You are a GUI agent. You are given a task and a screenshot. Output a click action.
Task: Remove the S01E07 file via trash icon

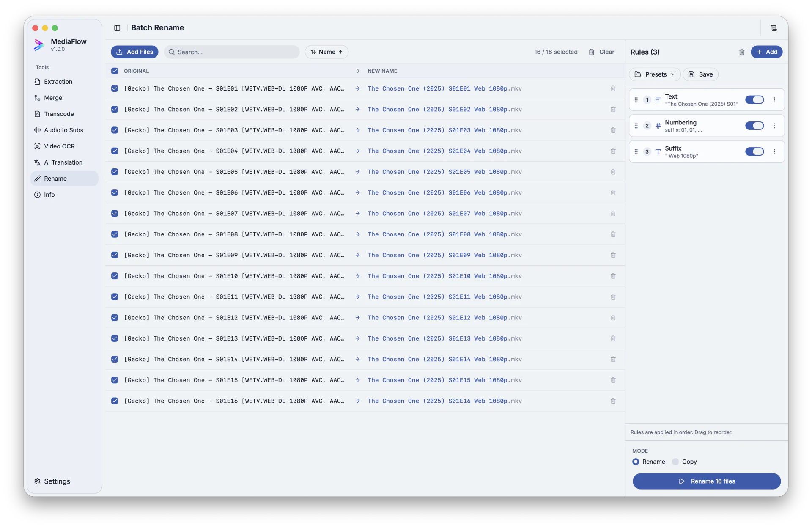(x=613, y=214)
